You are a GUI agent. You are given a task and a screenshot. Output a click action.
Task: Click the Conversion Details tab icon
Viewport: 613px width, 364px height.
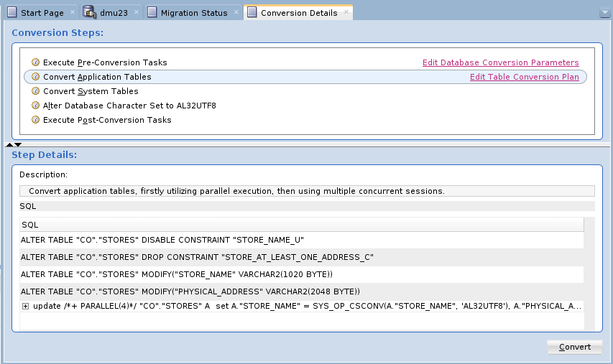pos(252,12)
